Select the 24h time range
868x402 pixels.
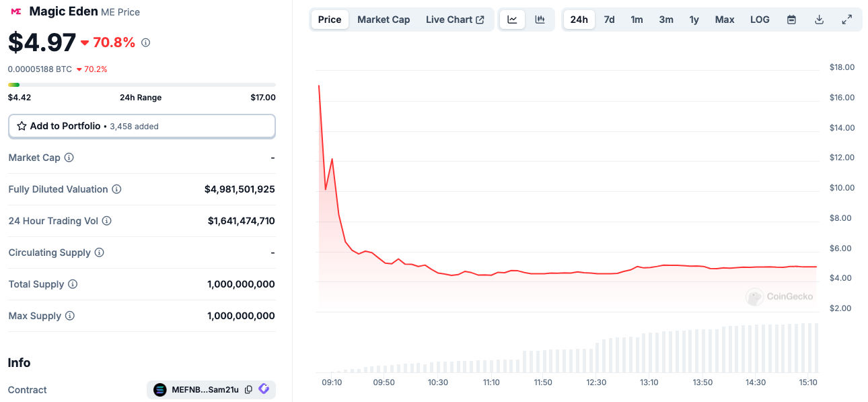pyautogui.click(x=579, y=20)
